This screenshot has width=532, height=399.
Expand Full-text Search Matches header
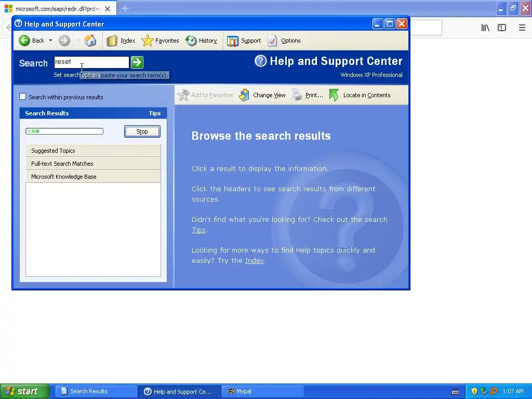(93, 164)
